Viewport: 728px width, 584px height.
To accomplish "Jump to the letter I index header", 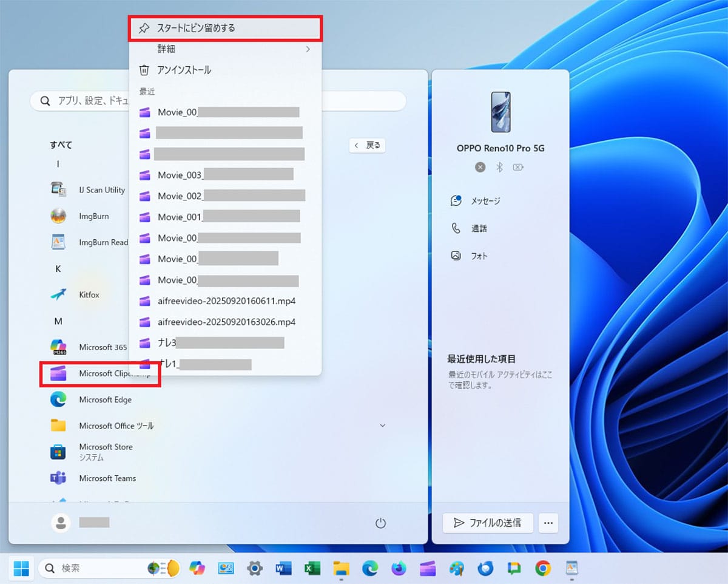I will (x=58, y=164).
